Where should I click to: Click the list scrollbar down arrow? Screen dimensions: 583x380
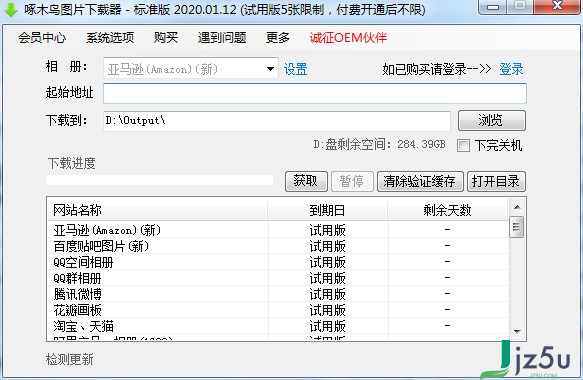[x=517, y=331]
